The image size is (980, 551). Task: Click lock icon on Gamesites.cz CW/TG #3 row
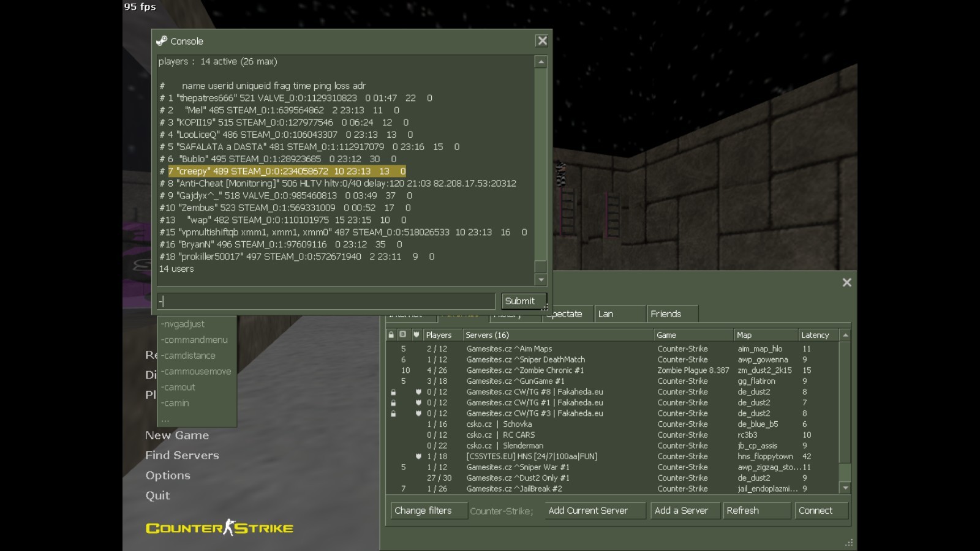393,413
